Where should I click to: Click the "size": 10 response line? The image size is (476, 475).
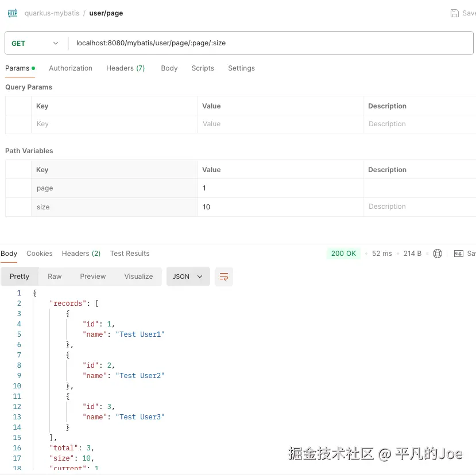[x=72, y=458]
